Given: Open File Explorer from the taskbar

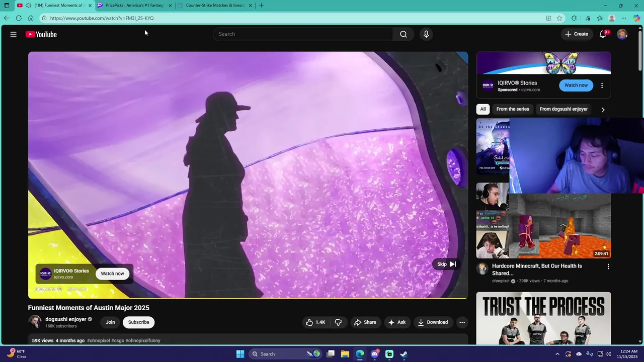Looking at the screenshot, I should (x=345, y=354).
